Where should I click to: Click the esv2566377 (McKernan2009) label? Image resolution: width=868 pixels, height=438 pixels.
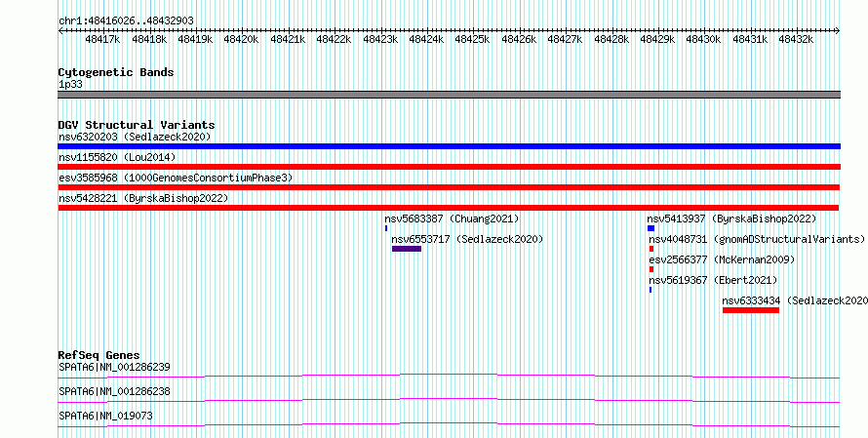(722, 259)
